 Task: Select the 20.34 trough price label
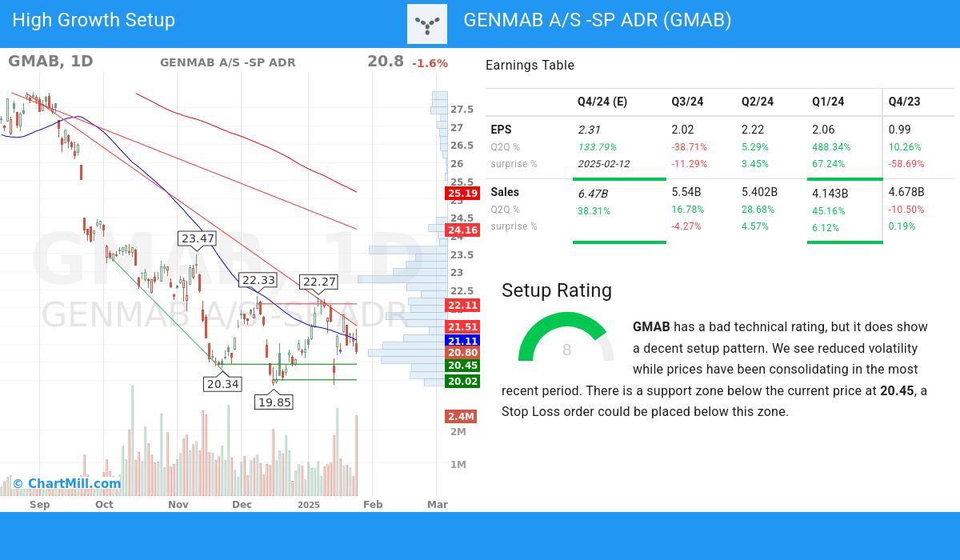pos(223,384)
